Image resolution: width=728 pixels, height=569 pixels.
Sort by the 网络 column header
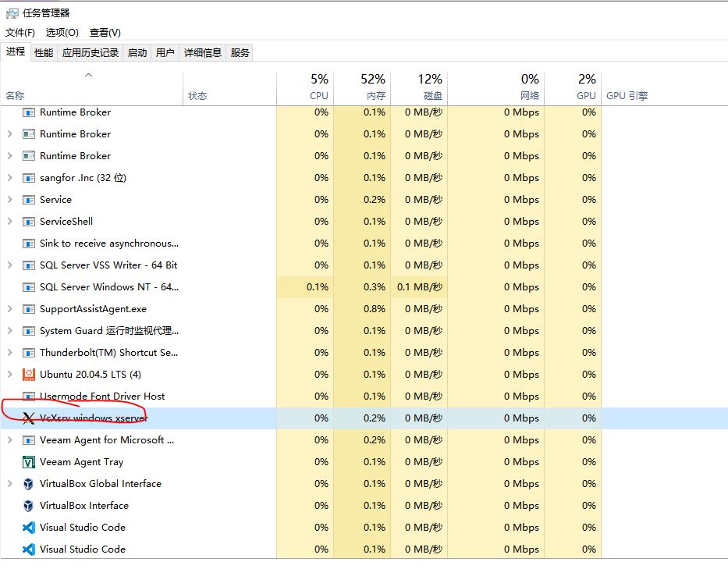[x=495, y=89]
